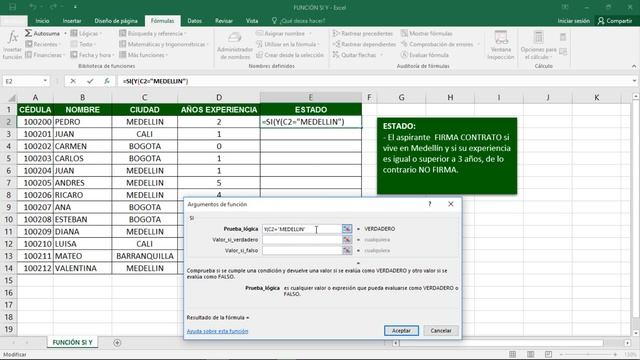The image size is (640, 360).
Task: Open Búsqueda y referencia functions
Action: coord(153,33)
